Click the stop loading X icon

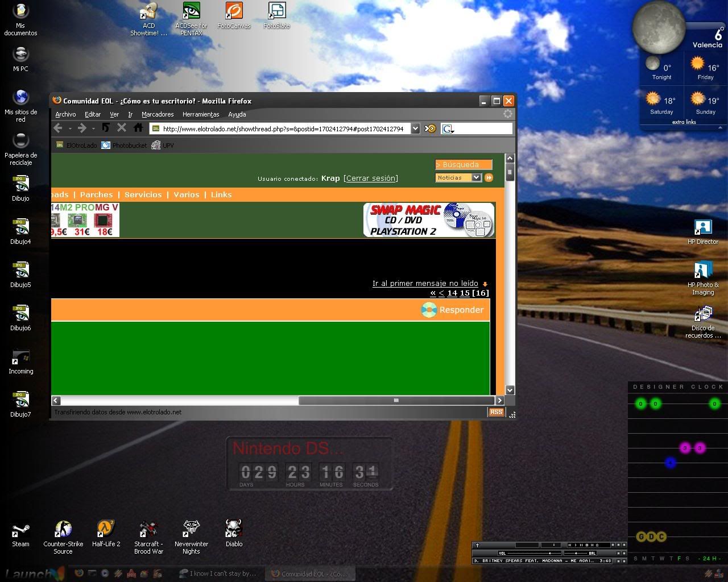(122, 128)
